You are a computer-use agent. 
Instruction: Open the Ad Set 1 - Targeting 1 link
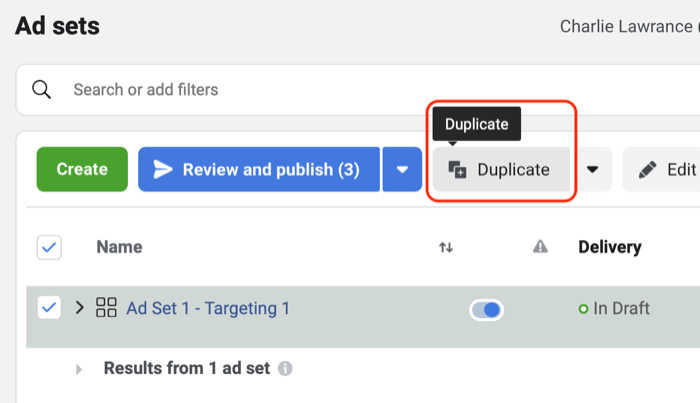(x=208, y=308)
